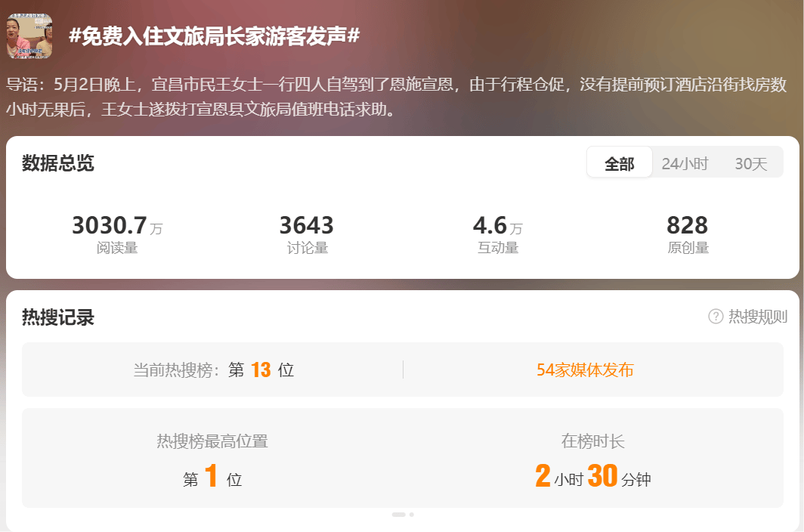Click the 热搜记录 section heading
Screen dimensions: 804x532
[x=58, y=317]
